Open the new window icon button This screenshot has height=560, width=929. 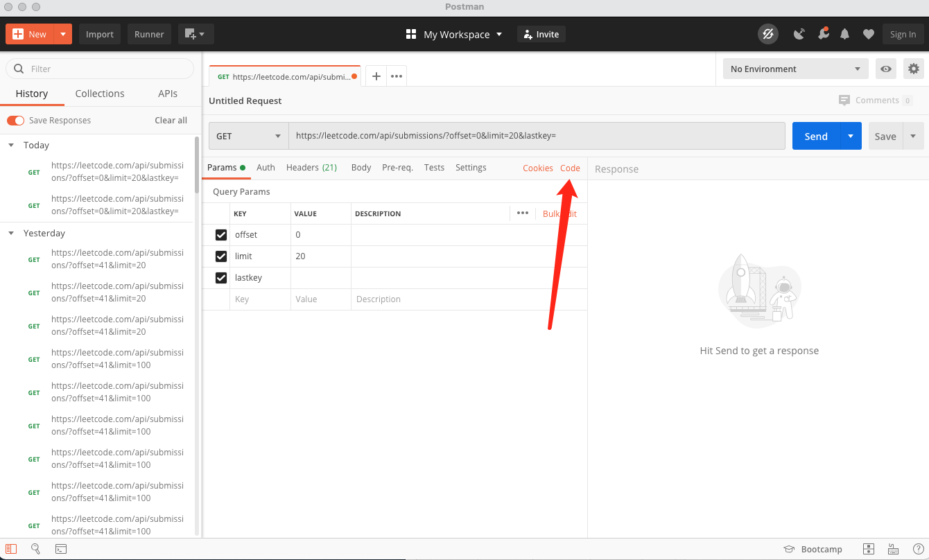click(196, 34)
